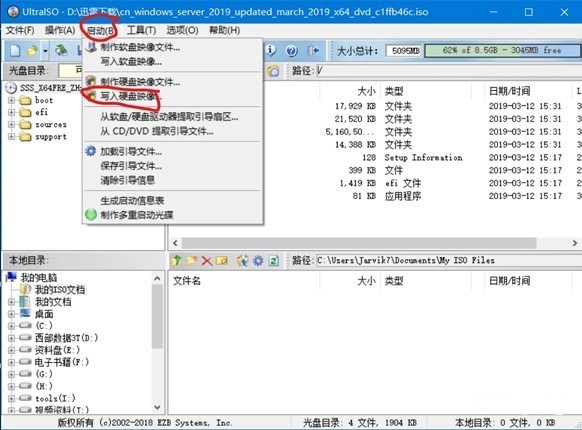The image size is (582, 430).
Task: Click the shield icon beside 制作硬盘映像文件
Action: (91, 81)
